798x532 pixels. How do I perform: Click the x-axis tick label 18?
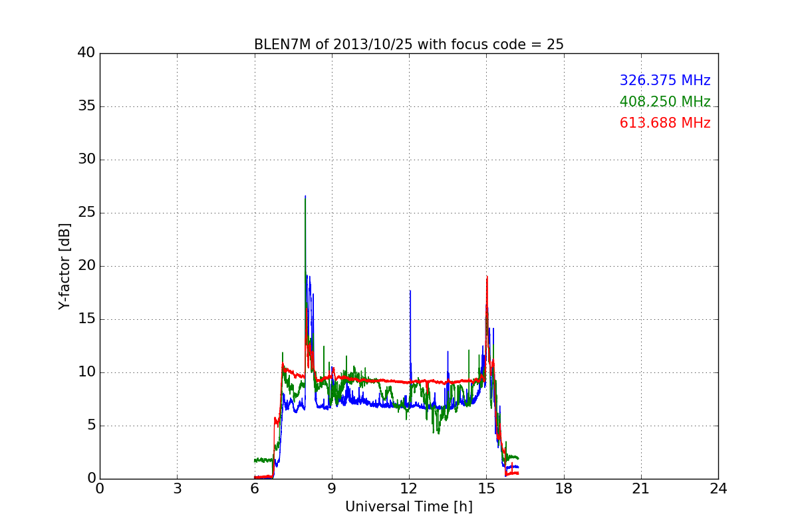[564, 488]
